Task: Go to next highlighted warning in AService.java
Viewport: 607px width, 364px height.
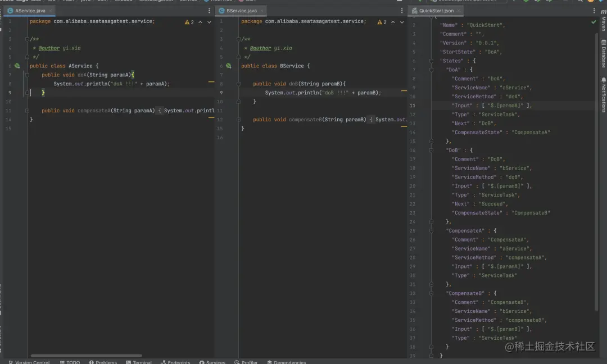Action: [209, 22]
